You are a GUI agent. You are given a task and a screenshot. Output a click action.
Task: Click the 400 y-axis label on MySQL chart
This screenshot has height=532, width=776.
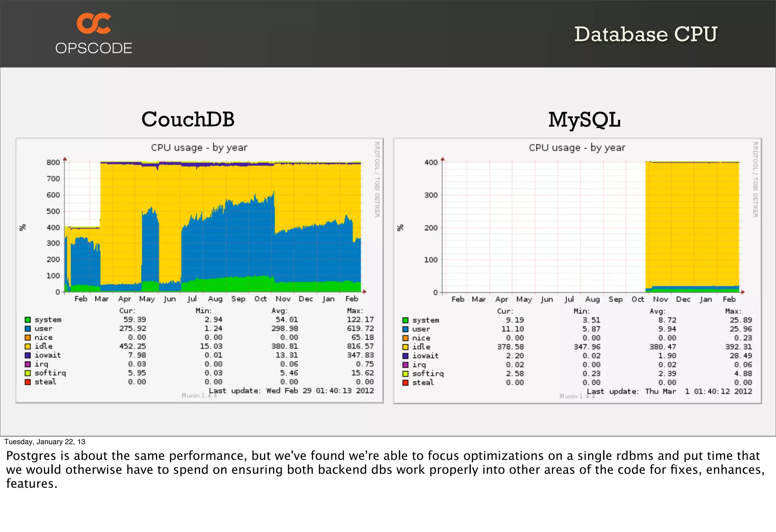point(431,162)
